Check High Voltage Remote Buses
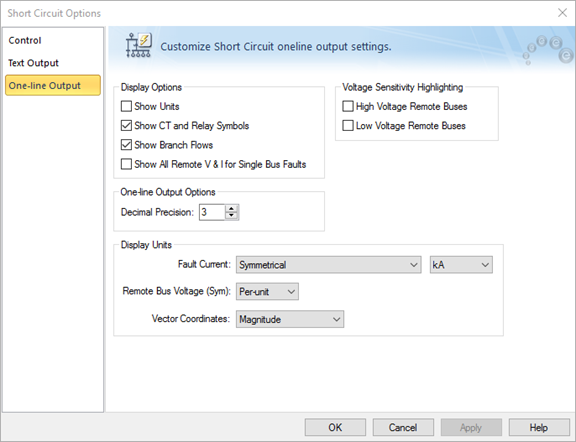576x442 pixels. click(x=348, y=106)
